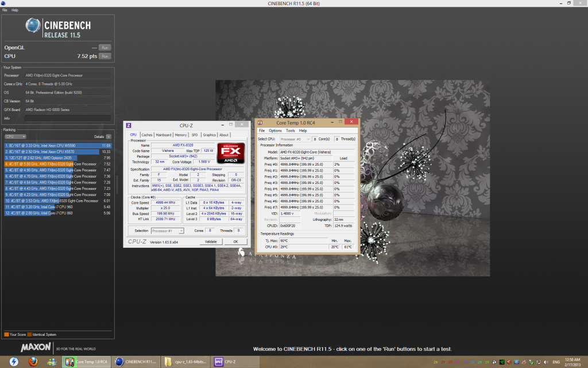Switch to Mainboard tab in CPU-Z
Screen dimensions: 588x368
click(x=164, y=135)
